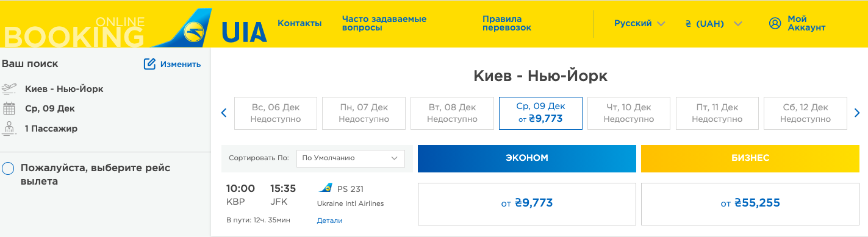
Task: Click the airplane route icon for Киев - Нью-Йорк
Action: [9, 89]
